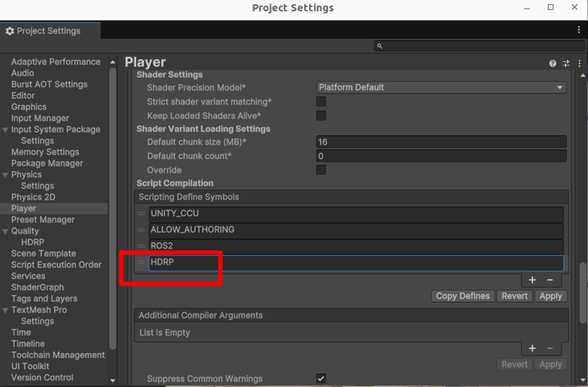This screenshot has width=588, height=387.
Task: Apply the scripting define symbols
Action: [551, 296]
